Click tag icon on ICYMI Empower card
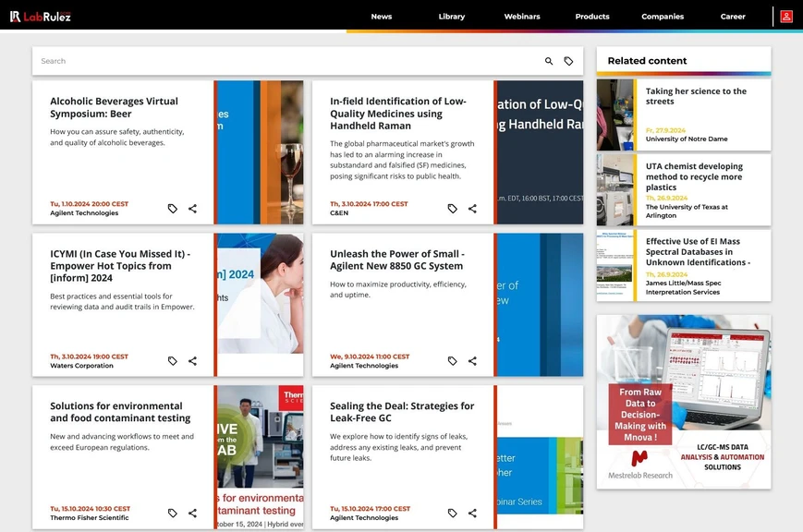The width and height of the screenshot is (803, 532). click(173, 361)
